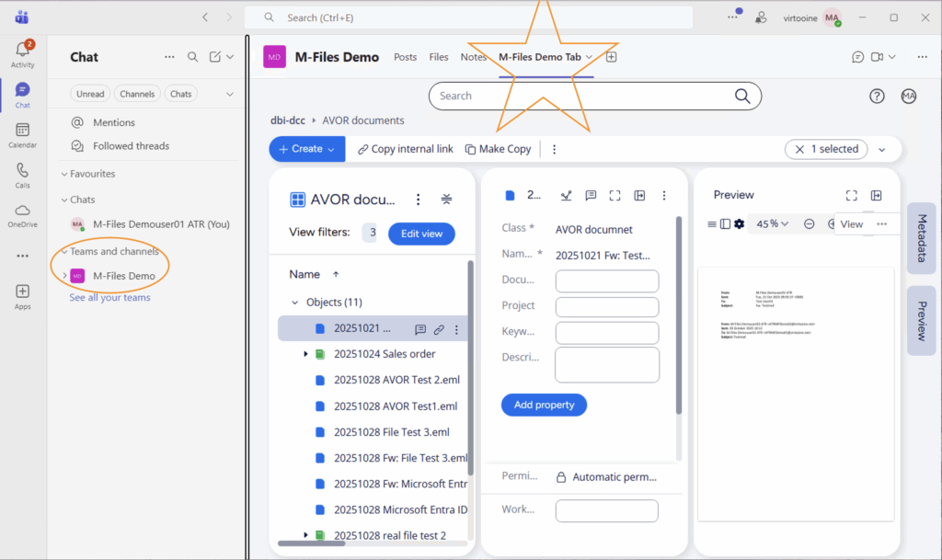Open comments icon in the metadata card header

[x=591, y=195]
